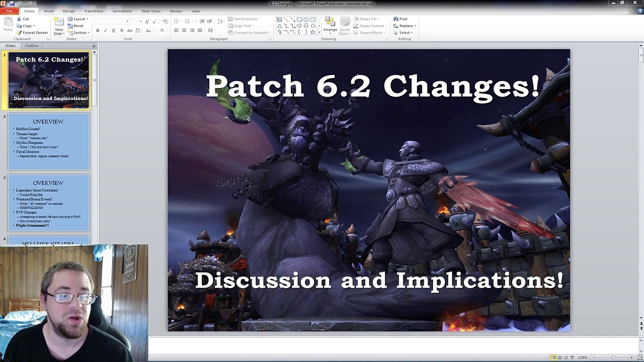The width and height of the screenshot is (644, 362).
Task: Reset the slide layout
Action: (x=75, y=26)
